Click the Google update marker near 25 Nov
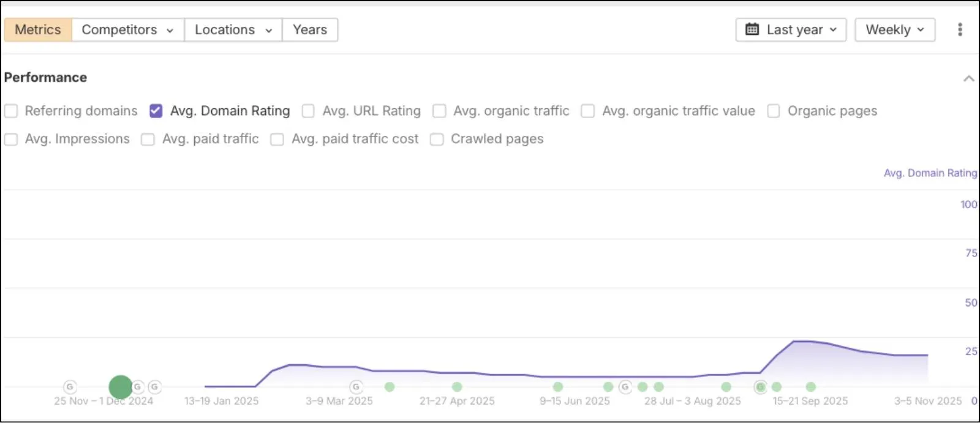 click(x=70, y=387)
